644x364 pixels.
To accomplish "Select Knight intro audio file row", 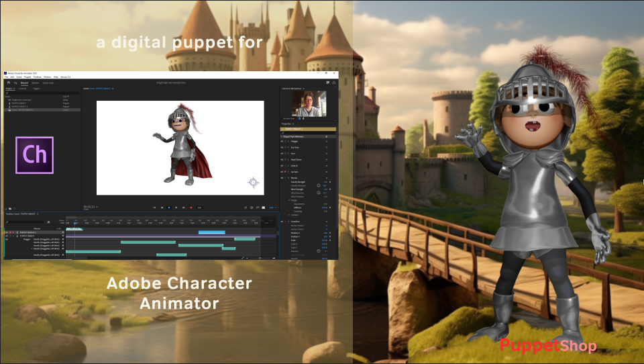I will [x=42, y=100].
